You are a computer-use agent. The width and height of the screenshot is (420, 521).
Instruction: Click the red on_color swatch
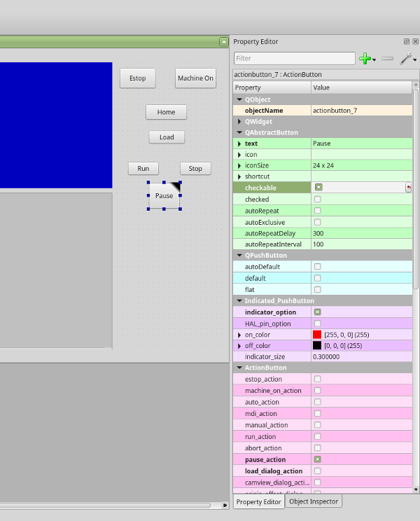(x=317, y=335)
